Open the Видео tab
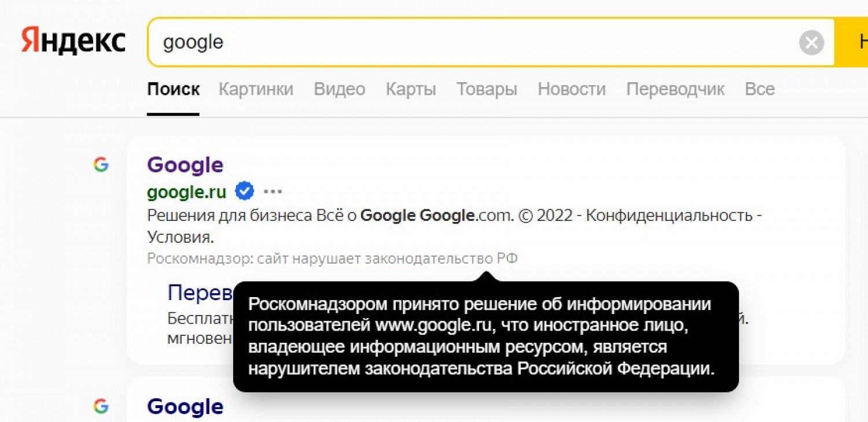 [340, 89]
